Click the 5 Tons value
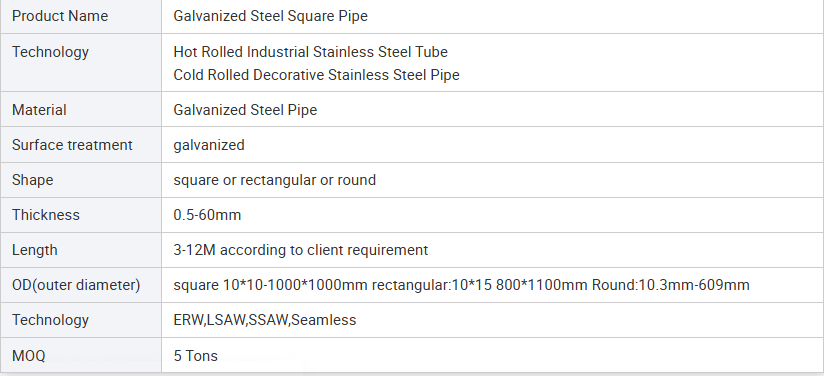 point(195,355)
